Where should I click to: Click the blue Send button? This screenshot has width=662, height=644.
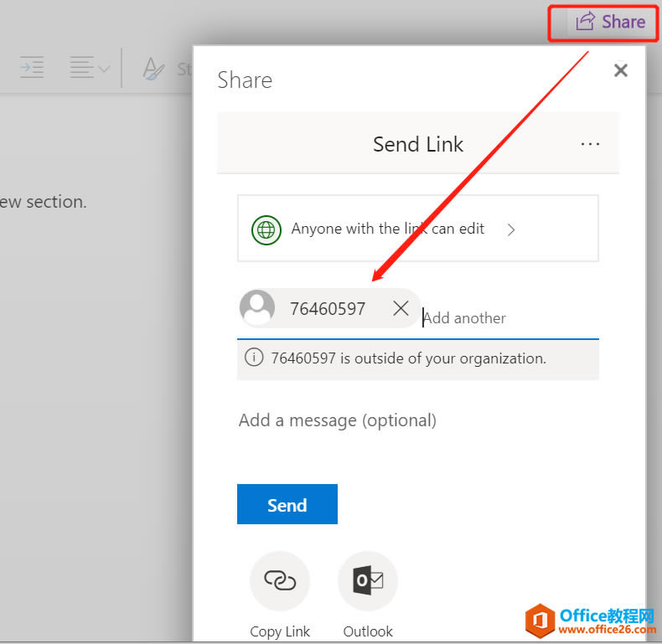tap(287, 504)
